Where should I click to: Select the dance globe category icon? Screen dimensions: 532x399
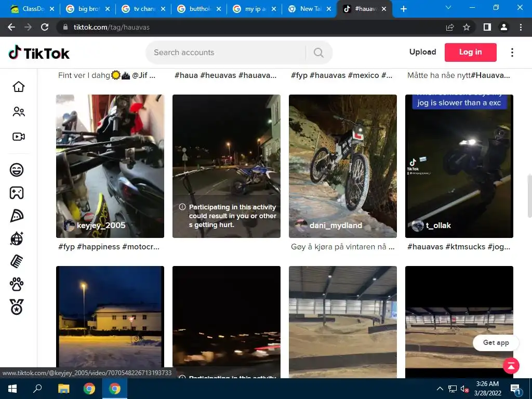17,238
